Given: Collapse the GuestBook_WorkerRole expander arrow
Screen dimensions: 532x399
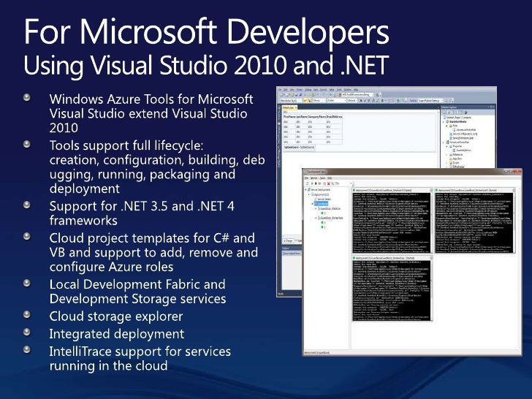Looking at the screenshot, I should pos(316,218).
